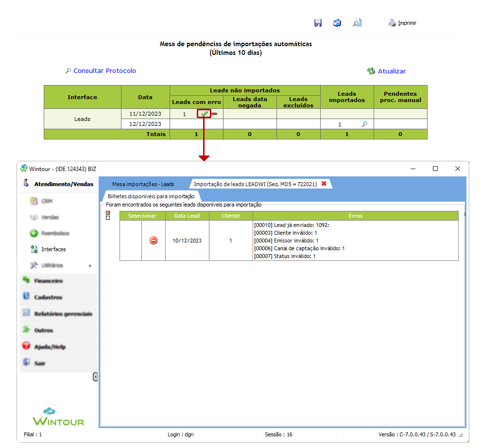Click the Leads interface cell
Image resolution: width=481 pixels, height=448 pixels.
(83, 119)
